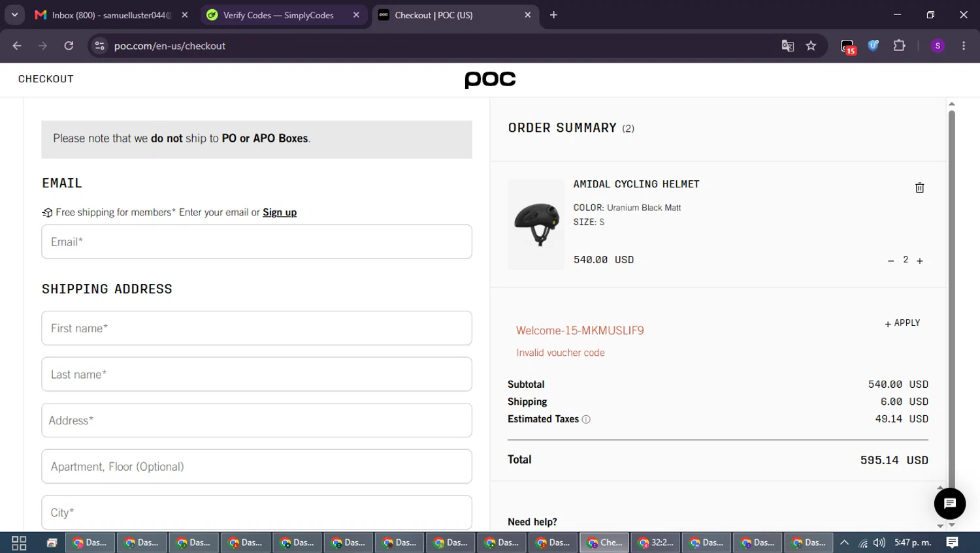Click page scrollbar down arrow

pos(952,525)
